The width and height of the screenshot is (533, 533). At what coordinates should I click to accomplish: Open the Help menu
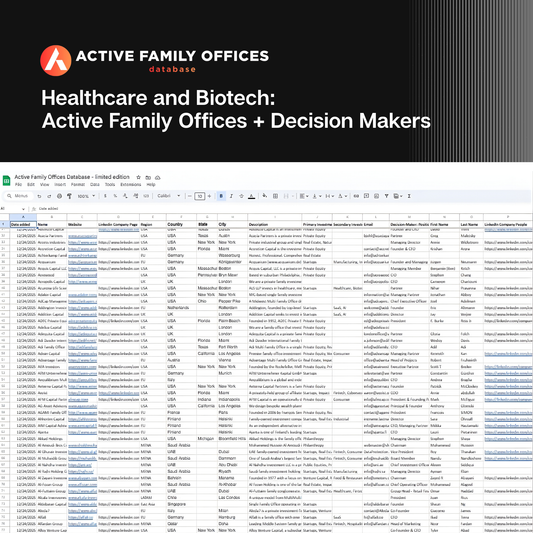point(151,185)
